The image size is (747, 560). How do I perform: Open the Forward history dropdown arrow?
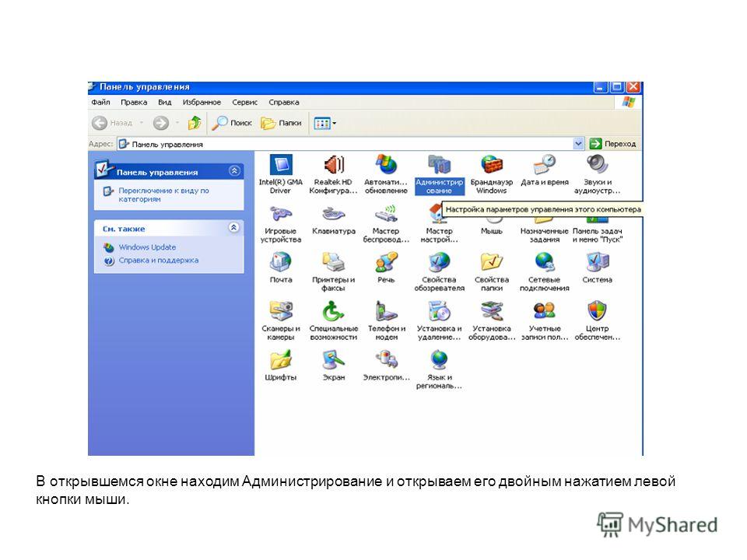tap(177, 123)
